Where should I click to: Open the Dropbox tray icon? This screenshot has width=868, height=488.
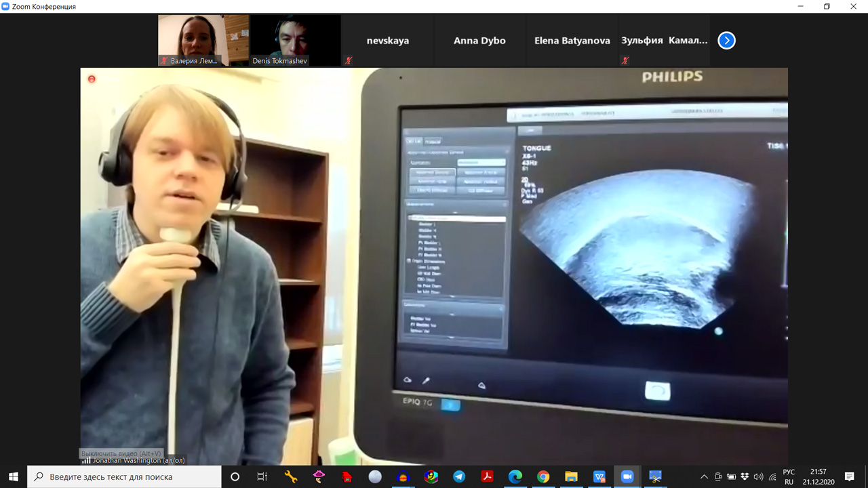click(745, 477)
